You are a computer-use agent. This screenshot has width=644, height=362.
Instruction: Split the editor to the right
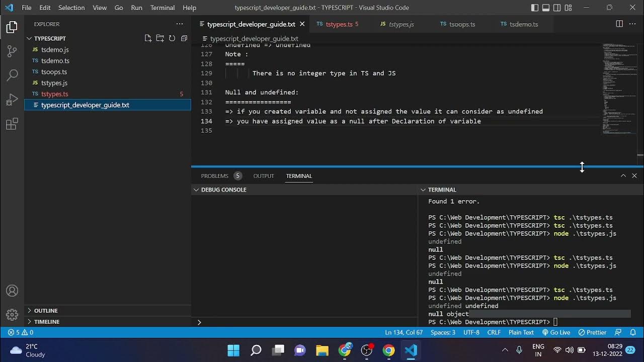pos(619,24)
